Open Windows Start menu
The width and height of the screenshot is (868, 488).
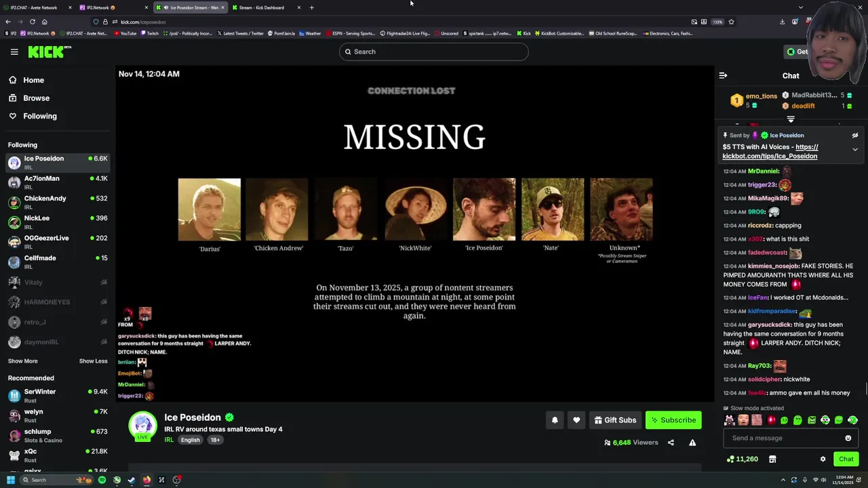11,480
